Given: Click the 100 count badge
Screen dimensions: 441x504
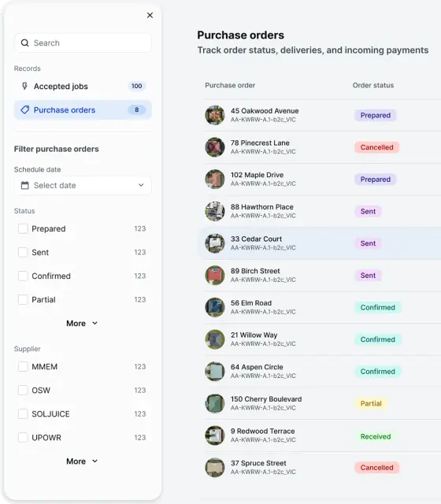Looking at the screenshot, I should coord(136,86).
